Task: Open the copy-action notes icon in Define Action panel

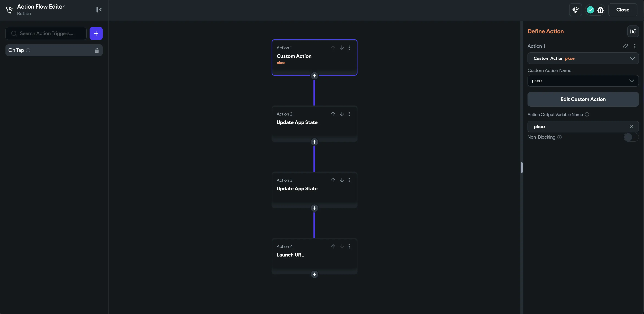Action: (x=633, y=31)
